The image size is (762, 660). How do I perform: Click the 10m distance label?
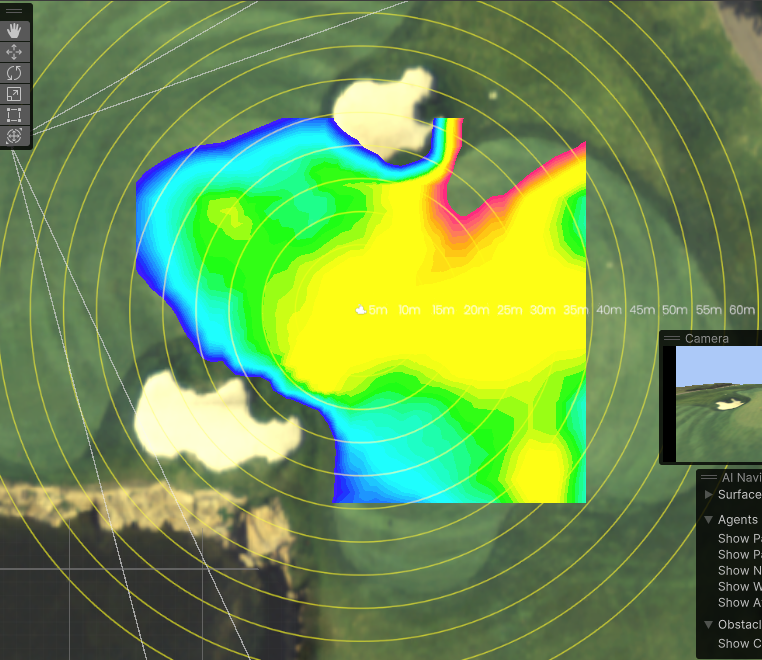pyautogui.click(x=409, y=310)
